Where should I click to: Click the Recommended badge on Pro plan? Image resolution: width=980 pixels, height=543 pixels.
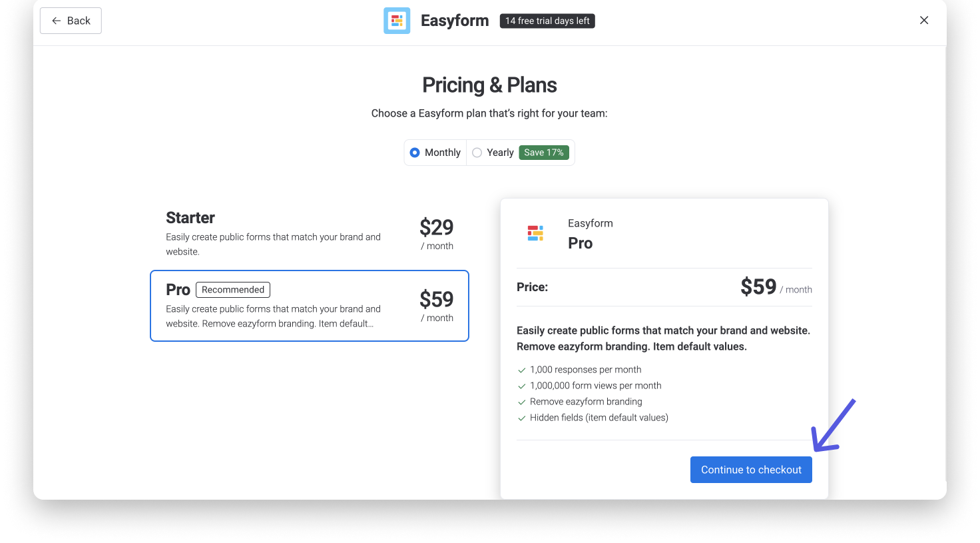(233, 290)
